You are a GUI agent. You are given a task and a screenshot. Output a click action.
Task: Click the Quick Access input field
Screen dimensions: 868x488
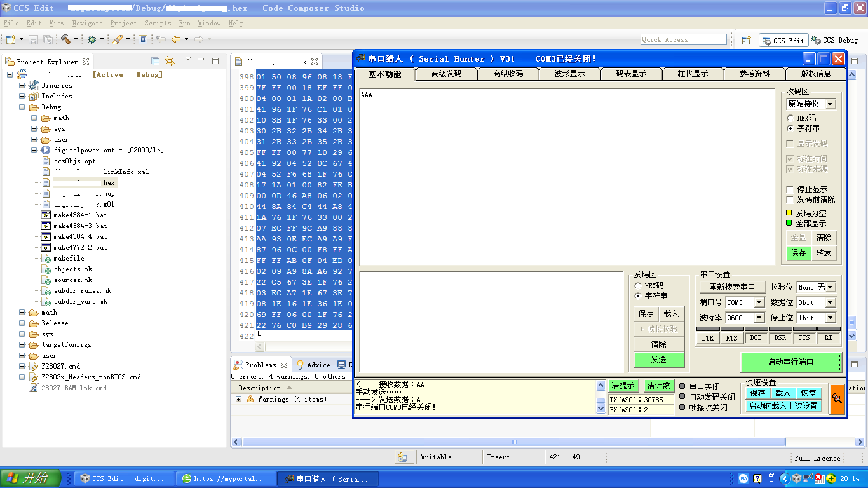pyautogui.click(x=683, y=39)
